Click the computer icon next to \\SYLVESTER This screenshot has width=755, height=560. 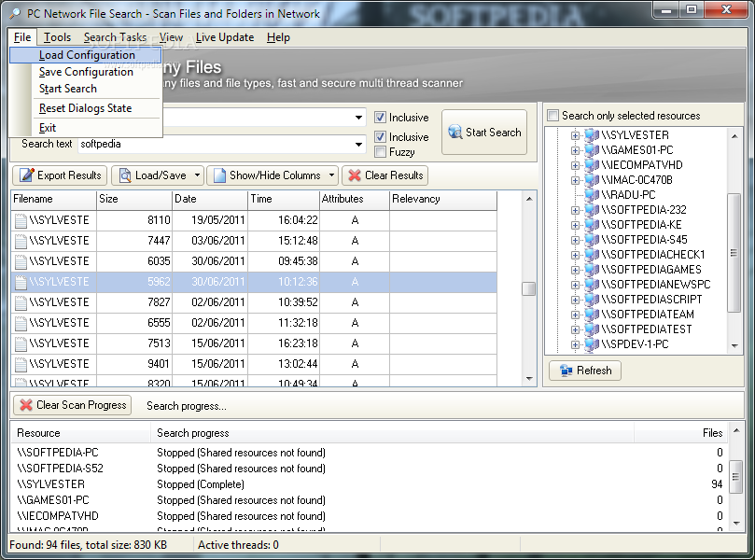[592, 135]
